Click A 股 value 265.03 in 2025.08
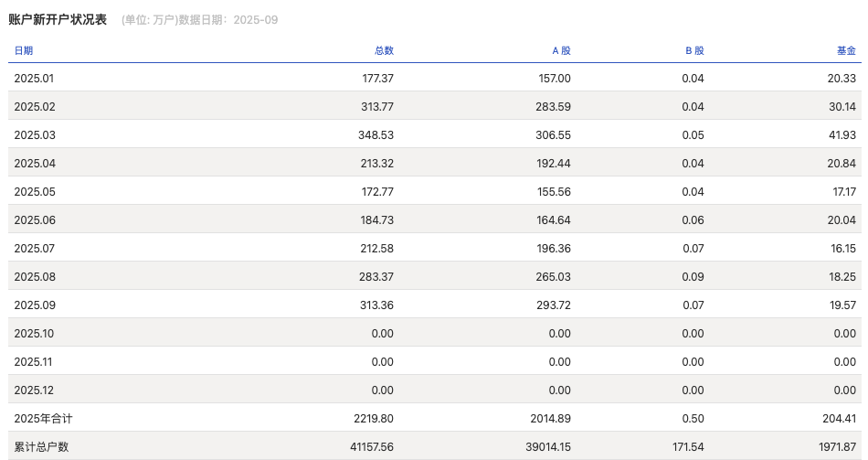The width and height of the screenshot is (868, 460). pos(554,277)
